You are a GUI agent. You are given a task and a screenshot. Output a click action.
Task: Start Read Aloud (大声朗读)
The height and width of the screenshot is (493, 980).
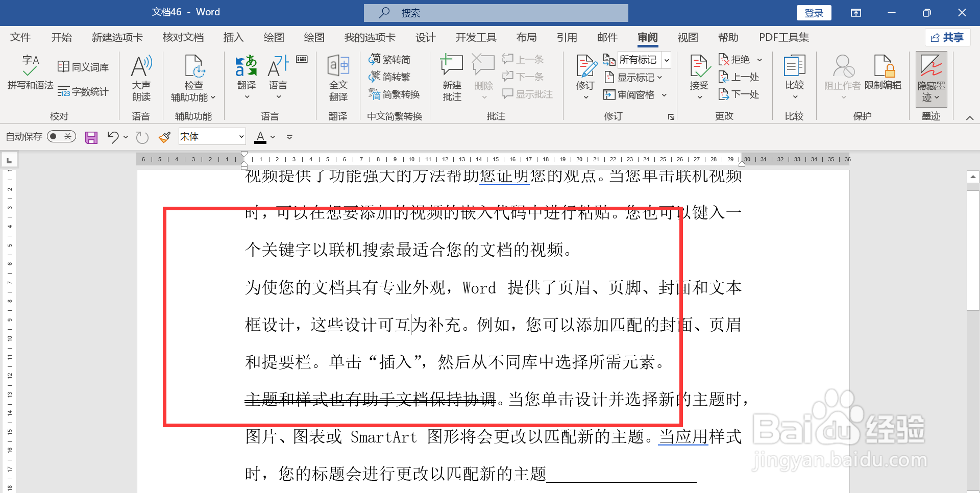click(141, 78)
